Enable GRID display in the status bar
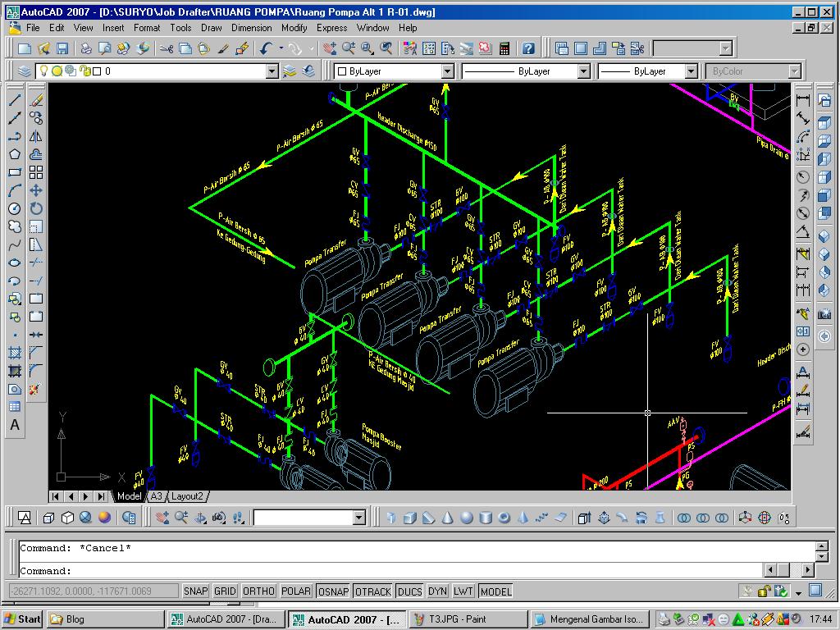This screenshot has height=630, width=840. pyautogui.click(x=224, y=591)
